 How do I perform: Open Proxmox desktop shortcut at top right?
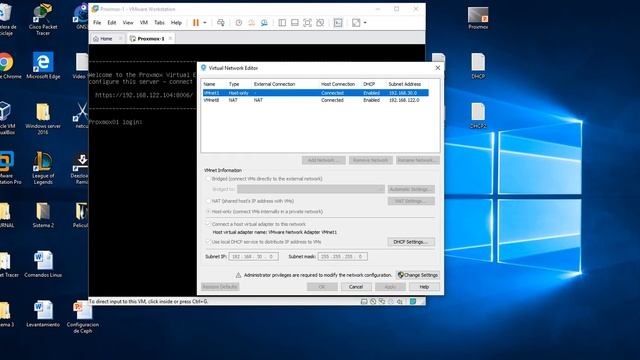tap(478, 18)
